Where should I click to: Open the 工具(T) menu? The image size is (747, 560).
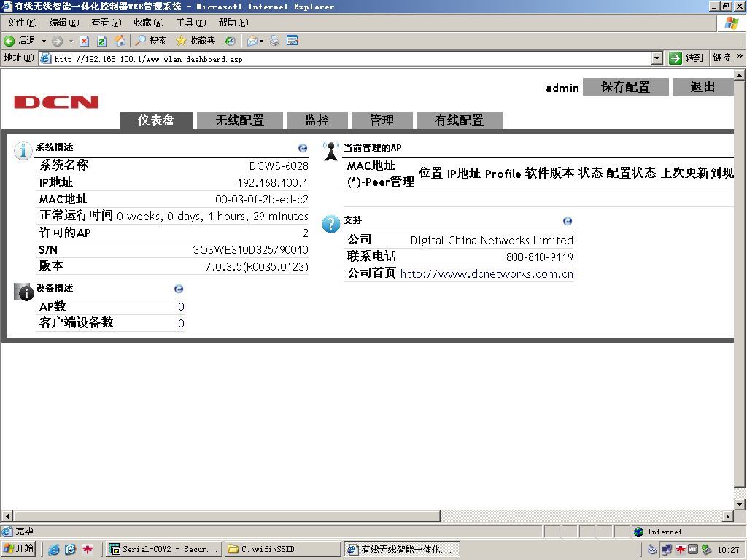tap(191, 23)
